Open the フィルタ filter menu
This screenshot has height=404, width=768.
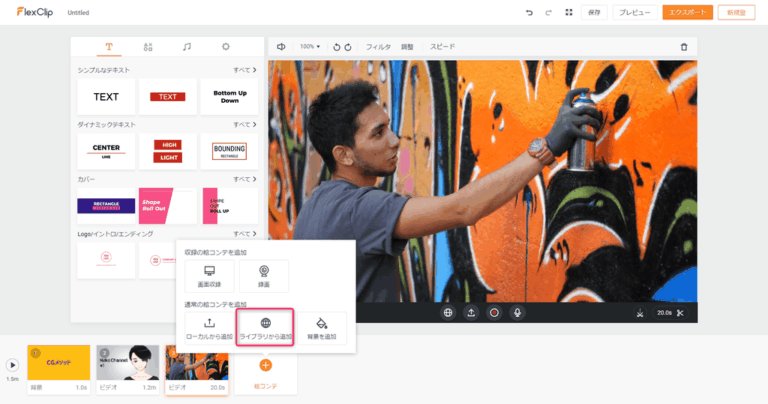[378, 47]
